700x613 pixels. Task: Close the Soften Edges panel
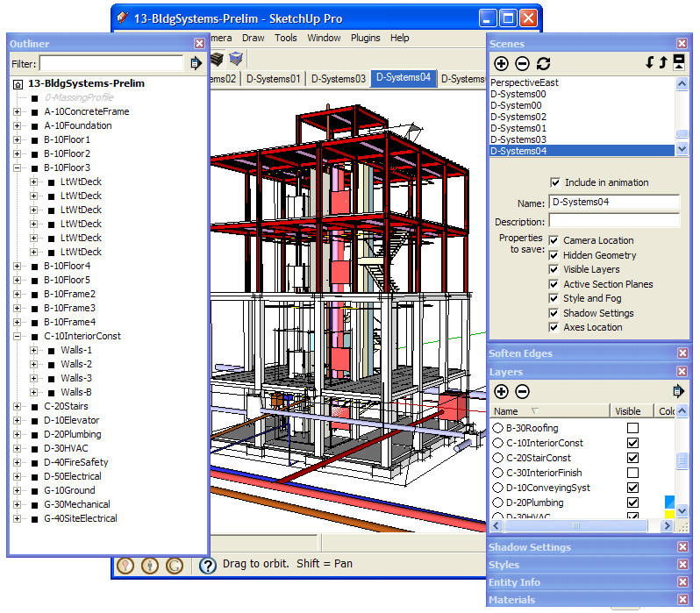pos(682,353)
